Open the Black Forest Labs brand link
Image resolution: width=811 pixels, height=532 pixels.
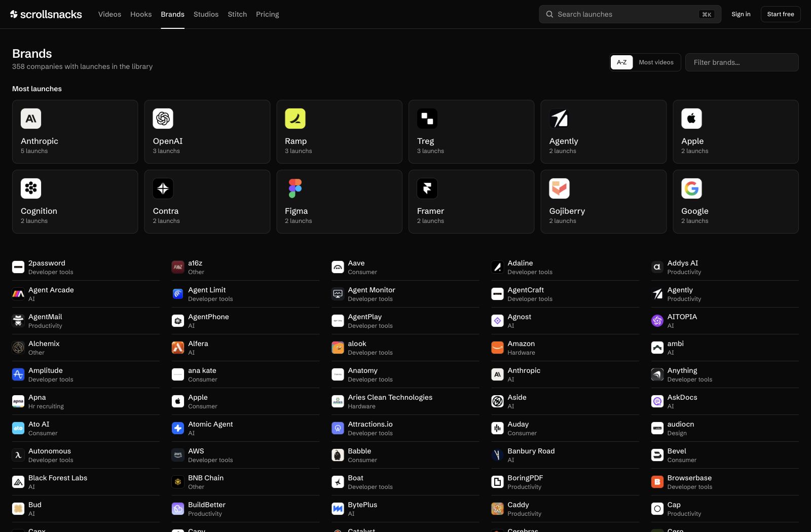click(x=86, y=482)
